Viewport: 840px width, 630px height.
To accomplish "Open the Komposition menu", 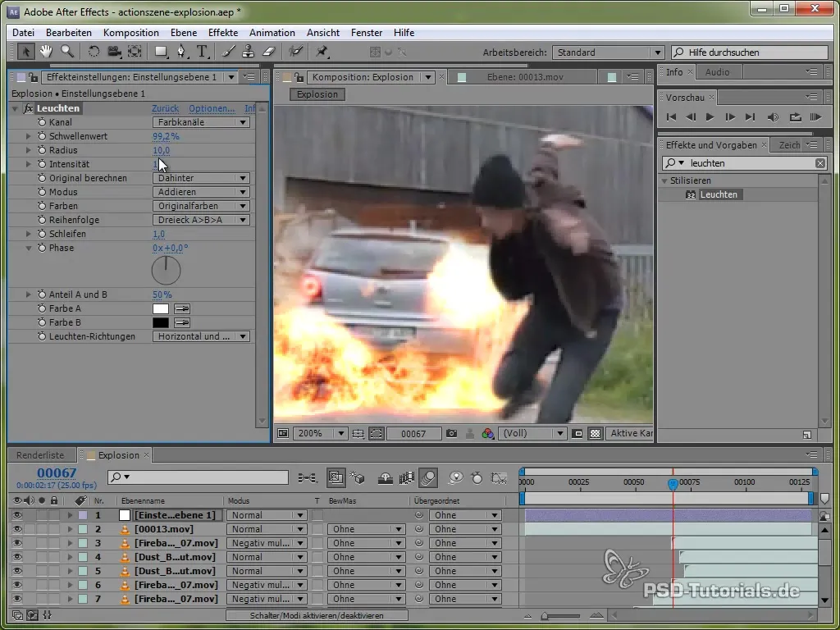I will click(x=130, y=33).
